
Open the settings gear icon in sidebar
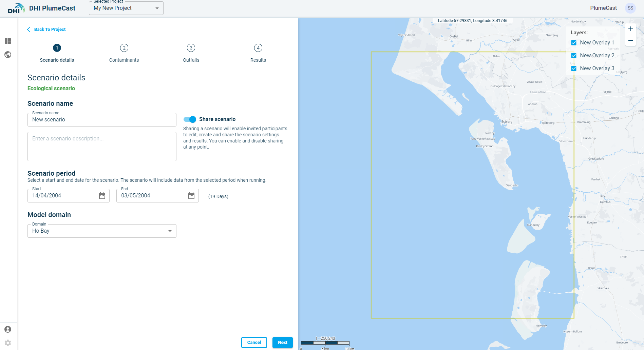coord(8,343)
